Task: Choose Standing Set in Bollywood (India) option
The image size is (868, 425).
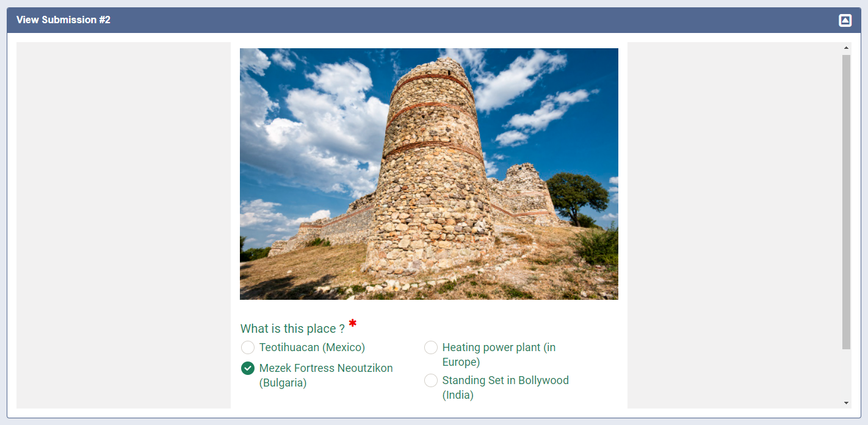Action: pyautogui.click(x=431, y=380)
